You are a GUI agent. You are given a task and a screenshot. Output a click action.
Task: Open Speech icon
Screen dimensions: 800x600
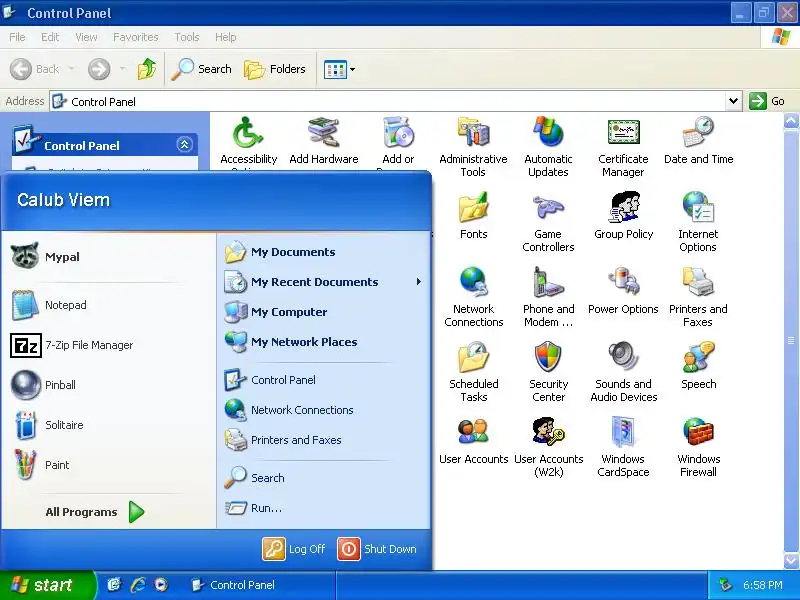click(698, 366)
